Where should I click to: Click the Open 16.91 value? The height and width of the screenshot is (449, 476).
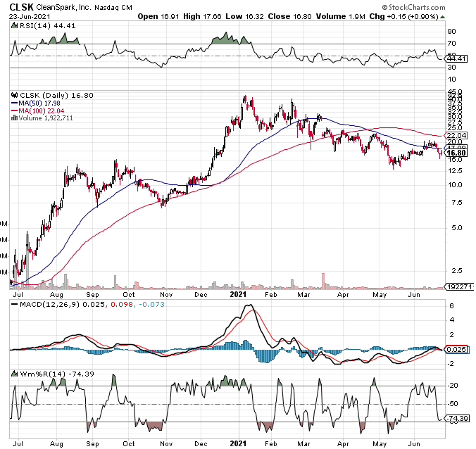(x=158, y=16)
